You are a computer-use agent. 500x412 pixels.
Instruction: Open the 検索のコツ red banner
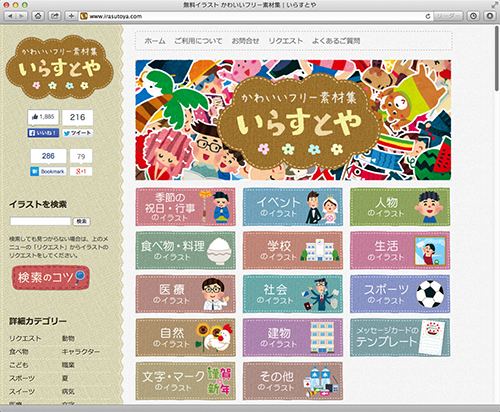pyautogui.click(x=51, y=277)
